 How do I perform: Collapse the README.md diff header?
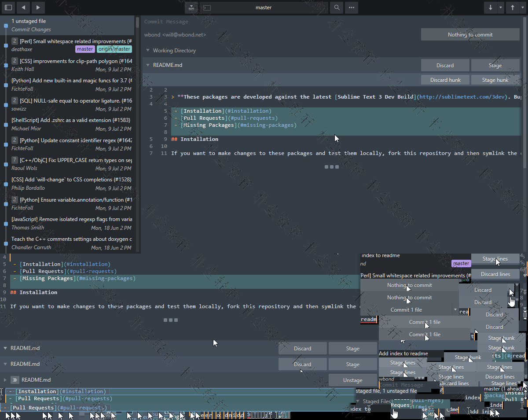148,65
